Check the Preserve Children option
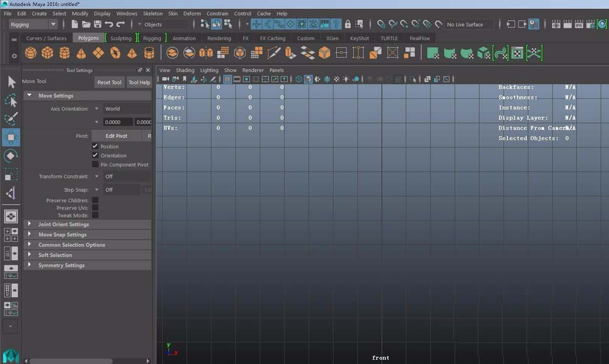 pyautogui.click(x=95, y=200)
